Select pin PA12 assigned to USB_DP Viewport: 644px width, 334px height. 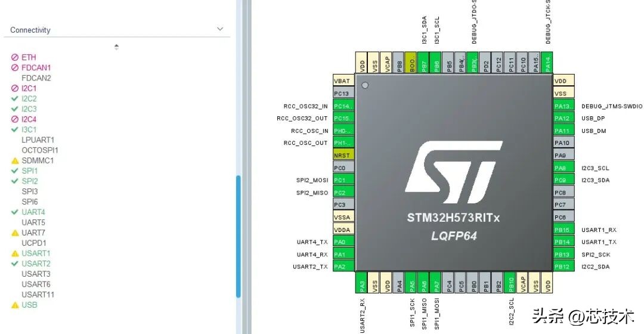[x=563, y=118]
